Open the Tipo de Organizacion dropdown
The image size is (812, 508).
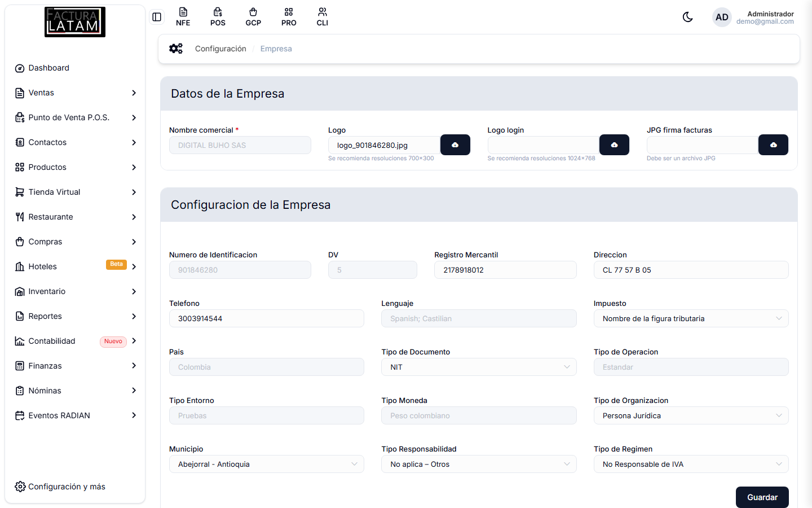point(691,415)
